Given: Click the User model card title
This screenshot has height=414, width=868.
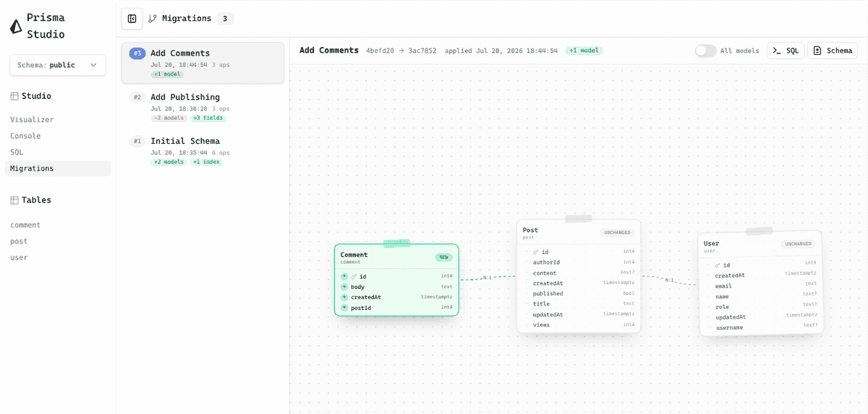Looking at the screenshot, I should (x=712, y=243).
